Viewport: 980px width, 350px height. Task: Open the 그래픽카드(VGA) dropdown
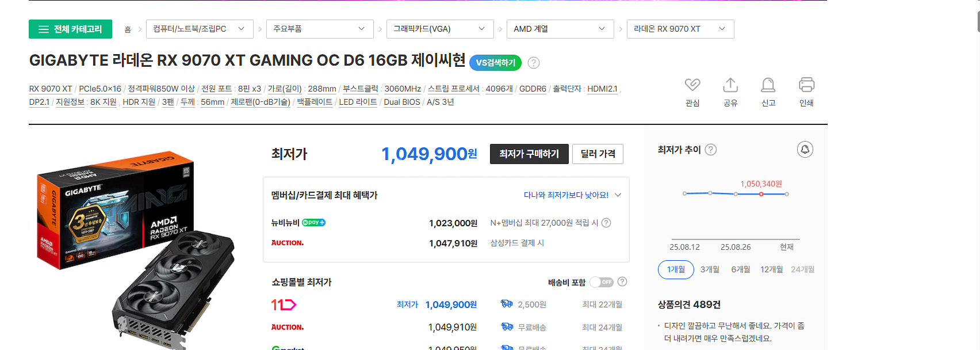pos(440,29)
